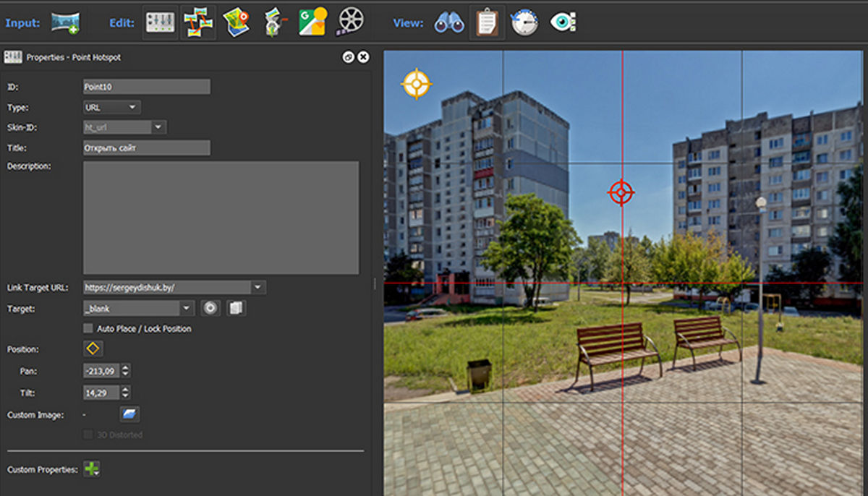Click the yellow hotspot marker in panorama
The height and width of the screenshot is (496, 868).
[417, 84]
